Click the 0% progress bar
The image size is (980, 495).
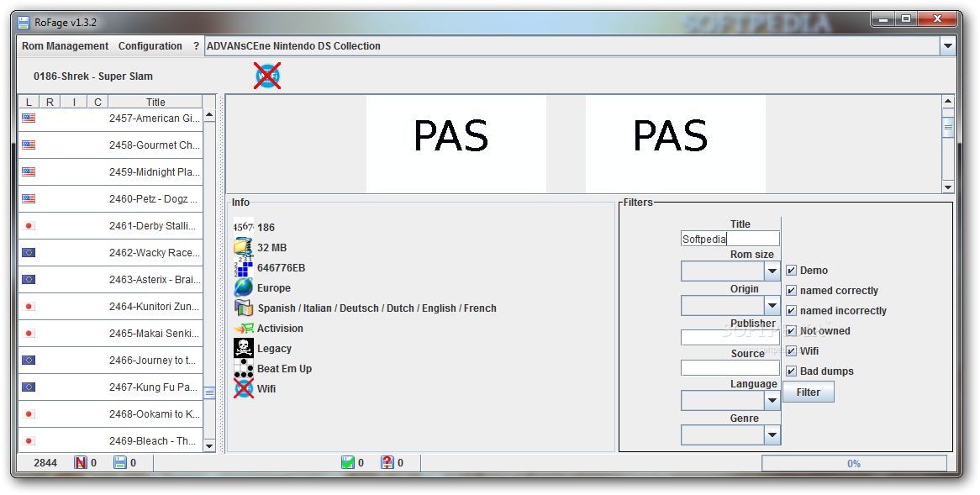(854, 463)
